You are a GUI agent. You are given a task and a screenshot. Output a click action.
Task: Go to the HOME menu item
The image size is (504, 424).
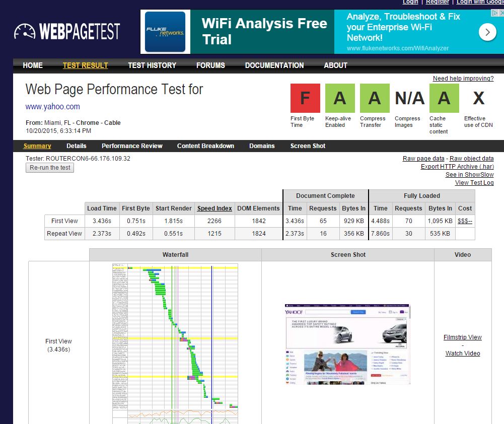[33, 65]
